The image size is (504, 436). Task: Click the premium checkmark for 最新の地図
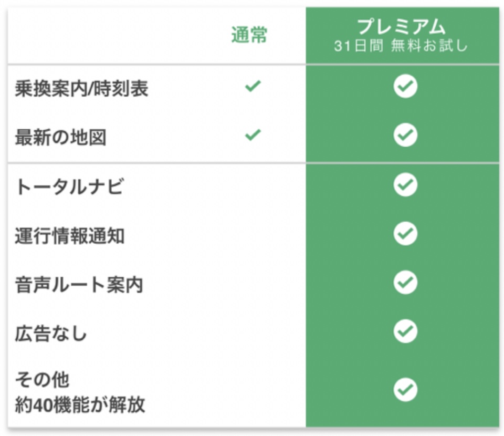pyautogui.click(x=405, y=134)
